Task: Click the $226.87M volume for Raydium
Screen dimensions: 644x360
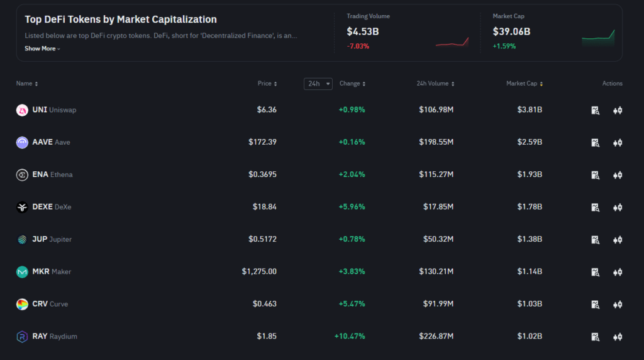Action: click(436, 336)
